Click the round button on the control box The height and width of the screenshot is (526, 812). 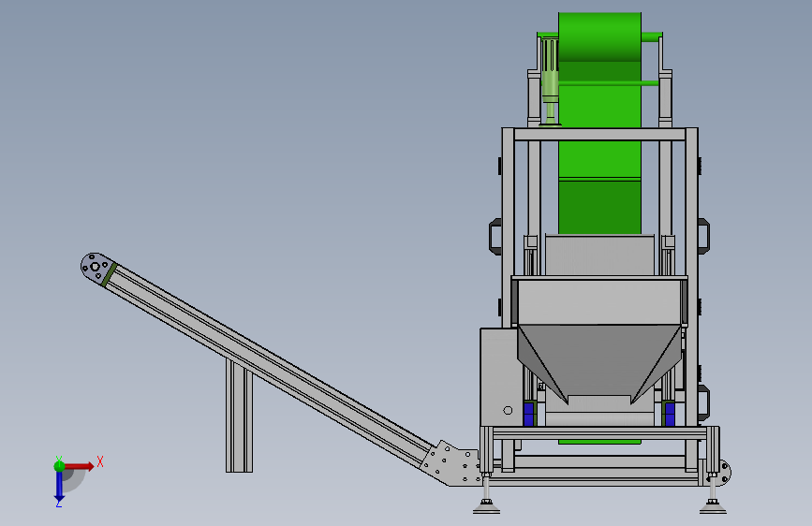click(508, 411)
